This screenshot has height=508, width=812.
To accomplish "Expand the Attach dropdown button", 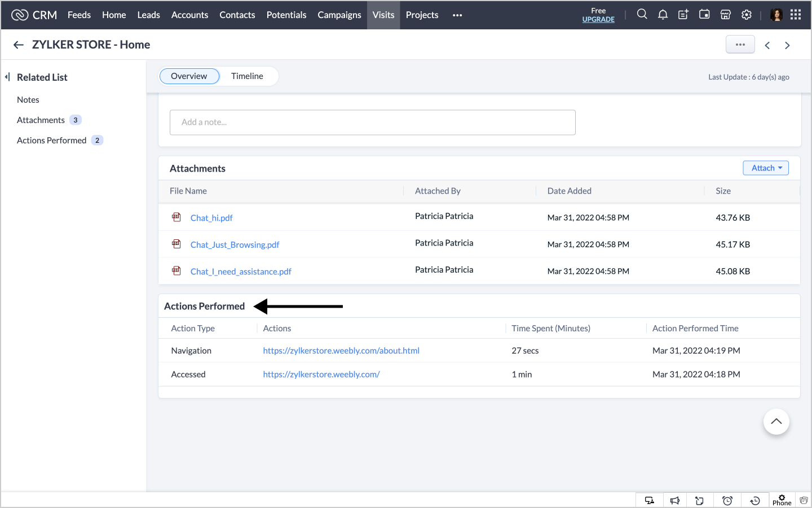I will [766, 168].
